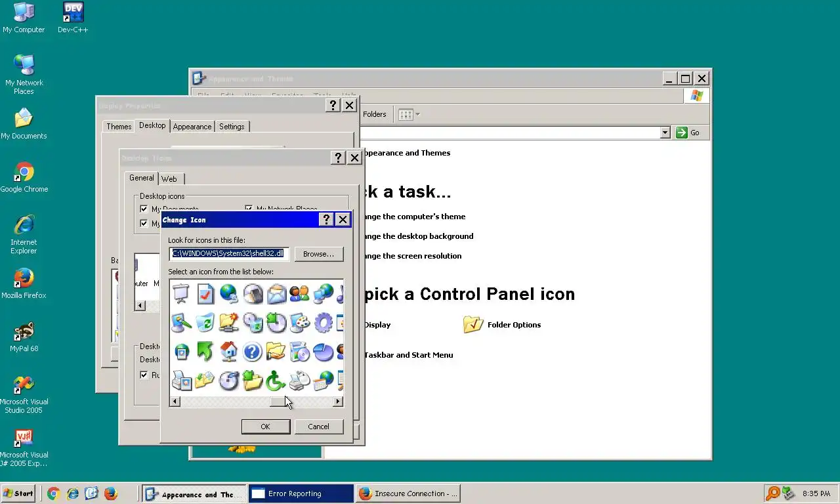Select the purple gear icon

[323, 322]
